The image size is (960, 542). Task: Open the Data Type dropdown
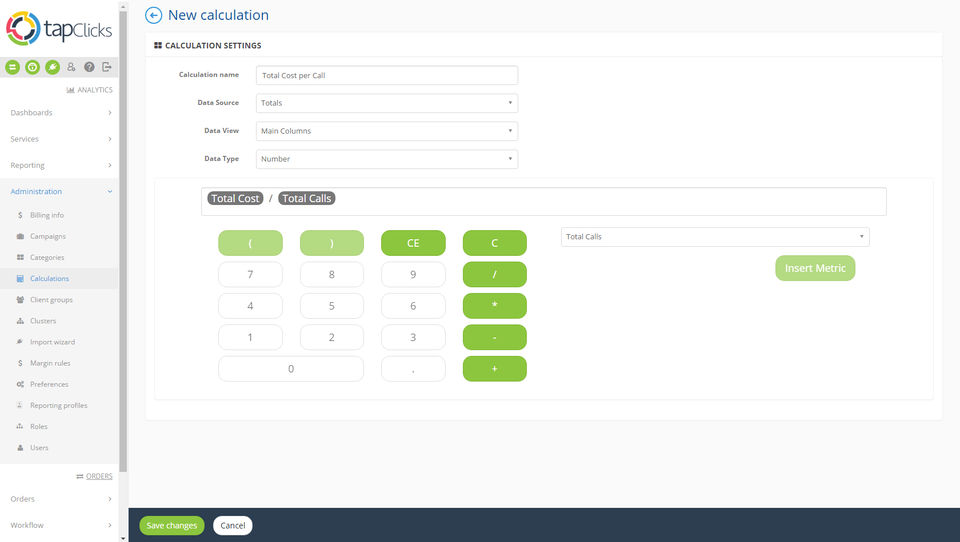click(x=387, y=159)
